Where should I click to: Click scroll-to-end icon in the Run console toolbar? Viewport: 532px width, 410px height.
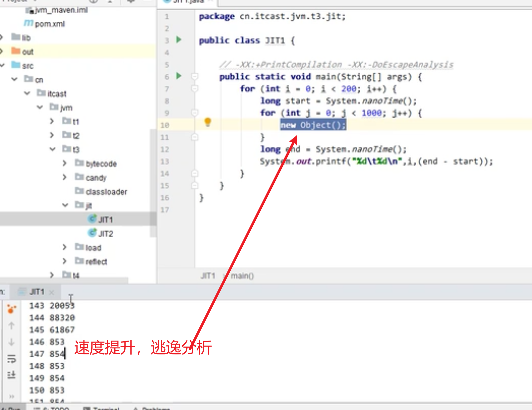click(12, 375)
